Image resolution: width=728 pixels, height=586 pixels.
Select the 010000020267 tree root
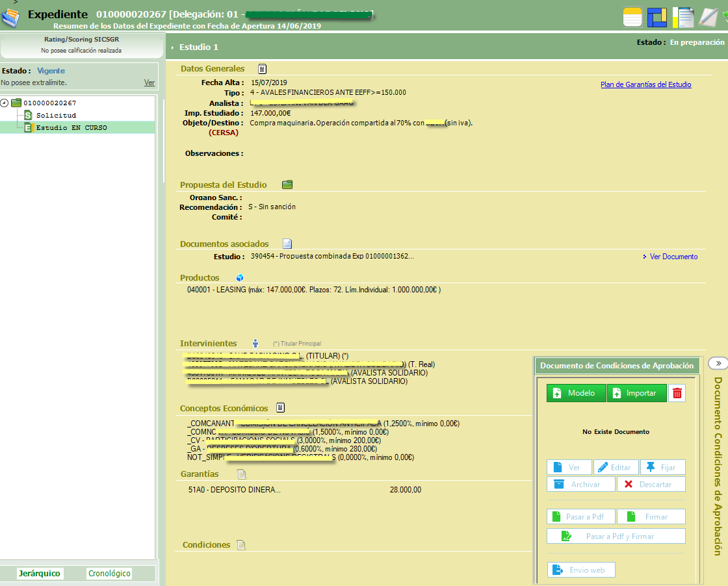point(49,103)
